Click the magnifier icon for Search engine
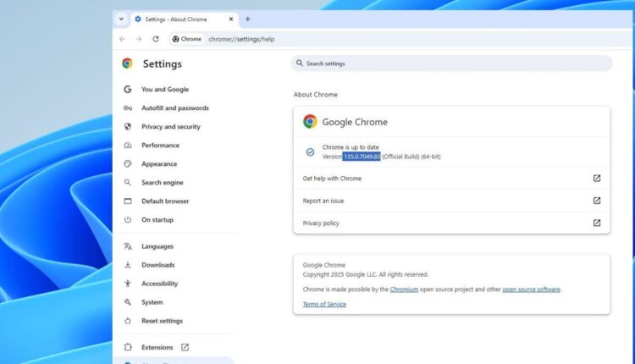The image size is (635, 364). pyautogui.click(x=128, y=183)
